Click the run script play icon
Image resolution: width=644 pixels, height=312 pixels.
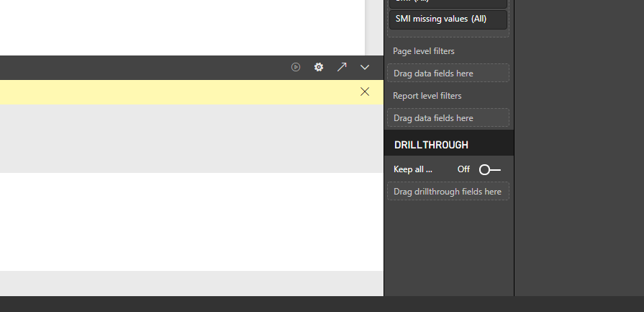[296, 67]
